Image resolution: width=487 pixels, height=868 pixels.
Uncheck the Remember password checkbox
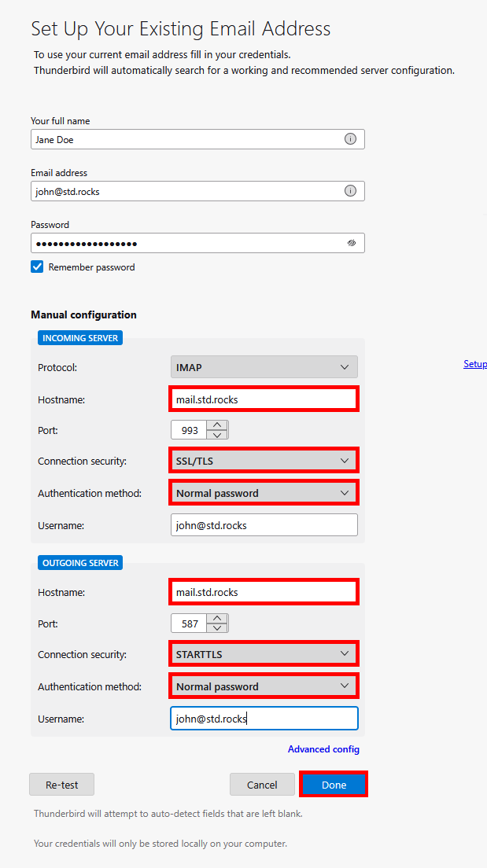(x=36, y=267)
